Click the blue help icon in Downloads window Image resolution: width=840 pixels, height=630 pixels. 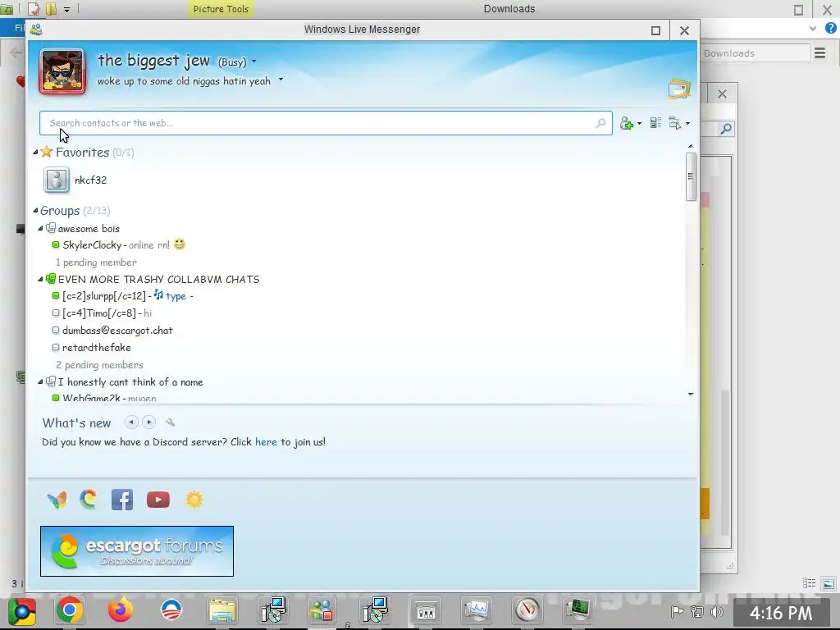point(831,29)
